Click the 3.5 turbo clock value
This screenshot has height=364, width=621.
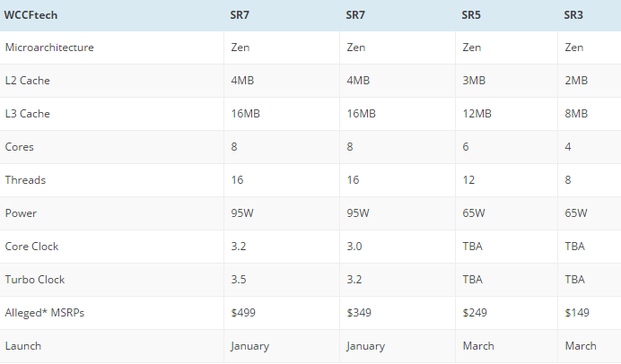pyautogui.click(x=239, y=280)
